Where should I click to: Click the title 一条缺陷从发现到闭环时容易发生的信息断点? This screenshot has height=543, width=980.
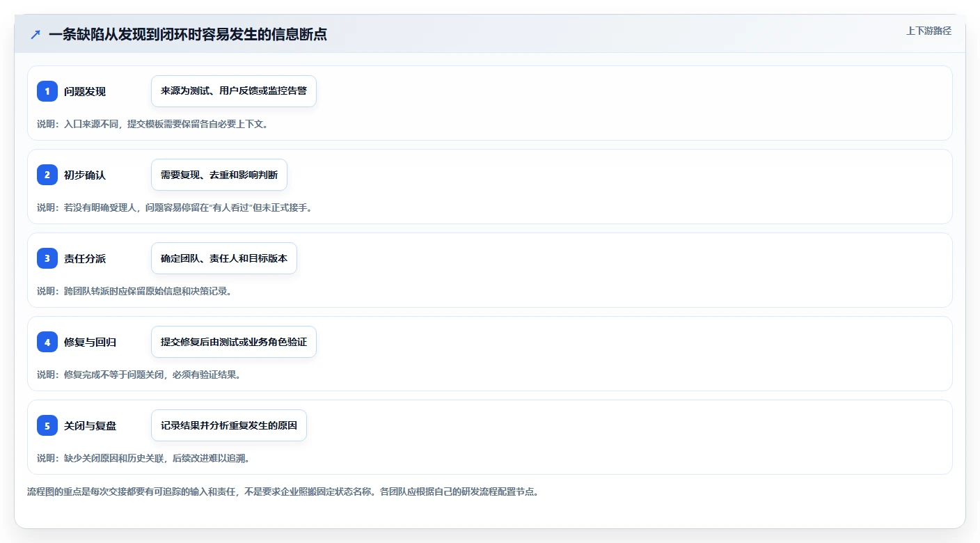[188, 34]
